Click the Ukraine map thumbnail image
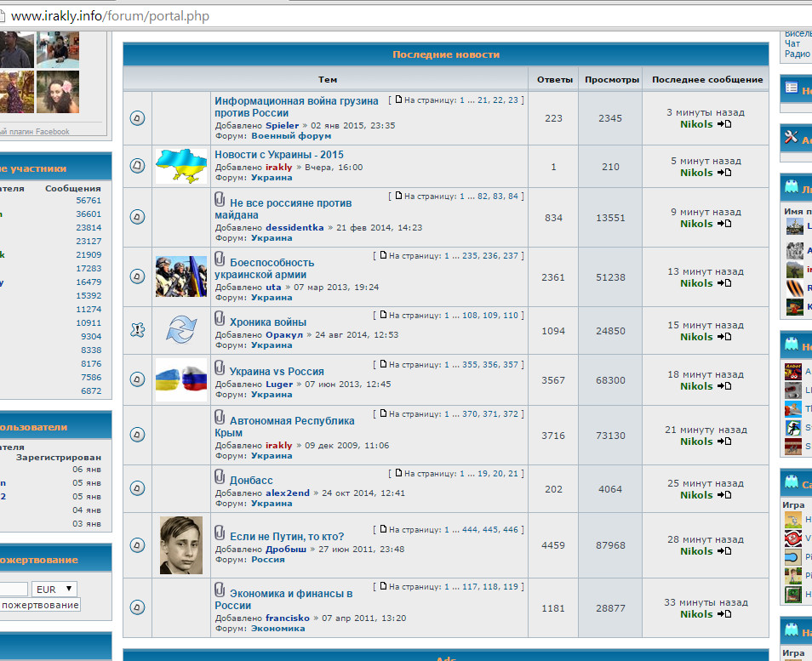The width and height of the screenshot is (812, 661). [180, 166]
